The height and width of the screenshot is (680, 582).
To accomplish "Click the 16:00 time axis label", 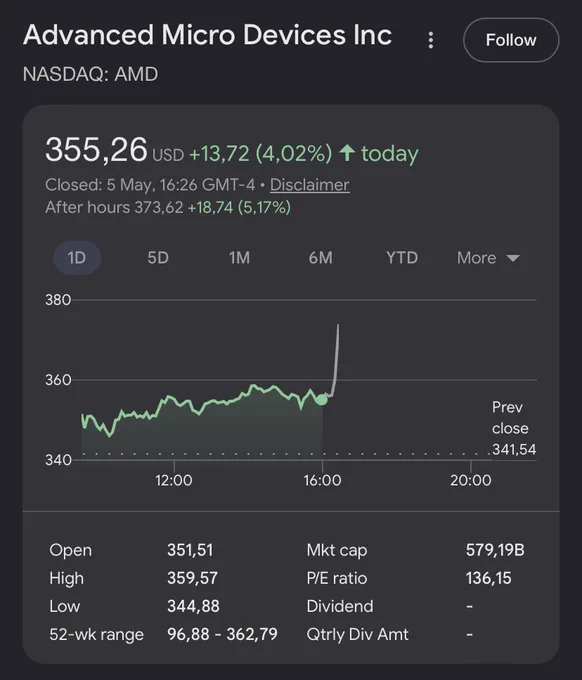I will [x=322, y=481].
